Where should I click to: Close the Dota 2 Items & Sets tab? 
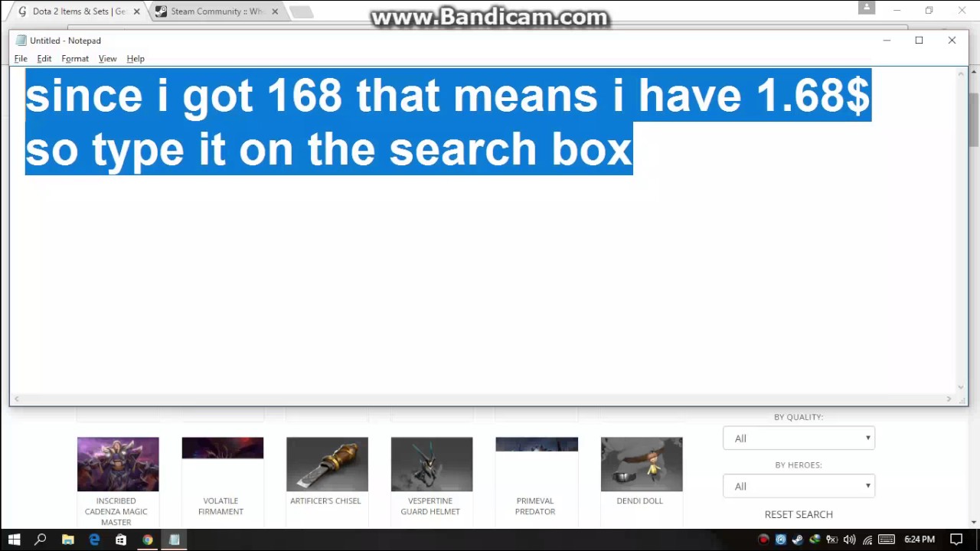point(136,11)
